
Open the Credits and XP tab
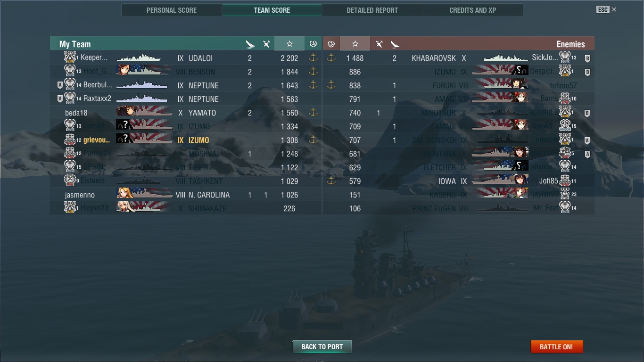pyautogui.click(x=472, y=10)
